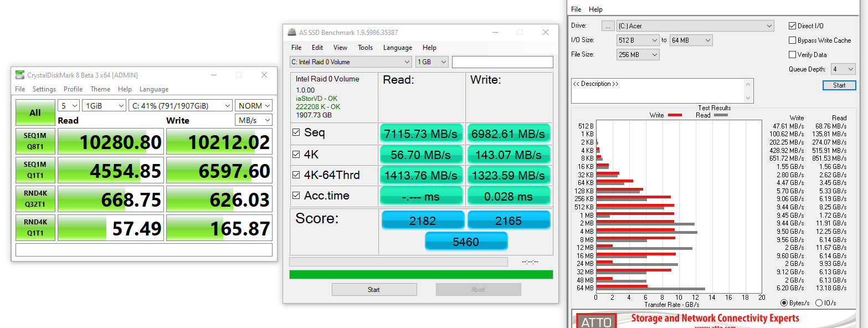Click the green AS SSD progress bar

421,274
